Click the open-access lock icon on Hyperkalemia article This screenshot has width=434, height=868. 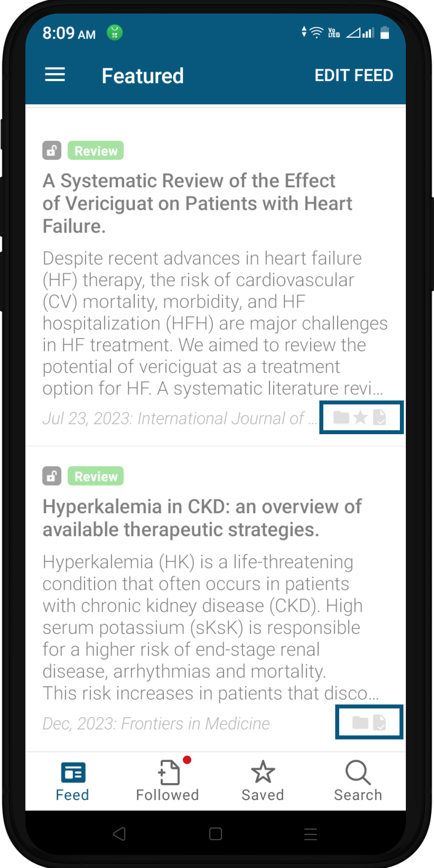pyautogui.click(x=52, y=476)
